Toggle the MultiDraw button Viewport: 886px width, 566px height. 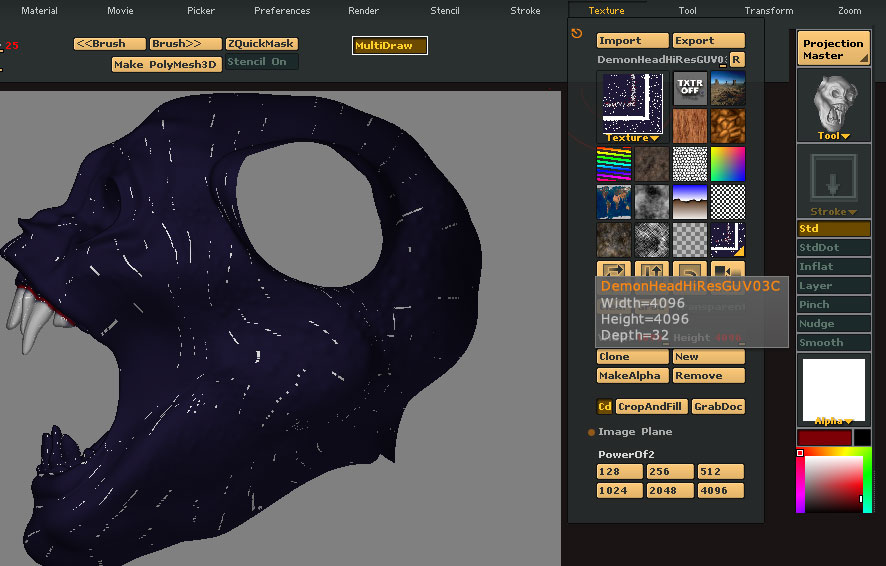(390, 46)
